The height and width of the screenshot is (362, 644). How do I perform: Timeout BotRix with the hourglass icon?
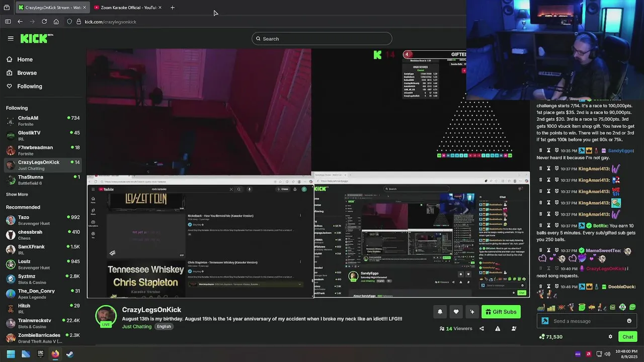549,226
